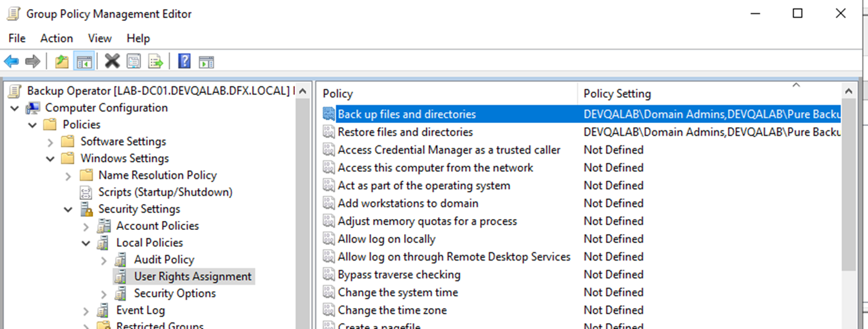Click Not Defined for Bypass traverse checking
Viewport: 868px width, 329px height.
613,274
